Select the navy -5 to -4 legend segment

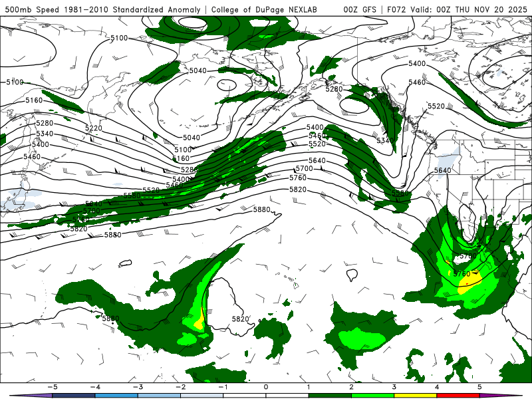tap(74, 396)
